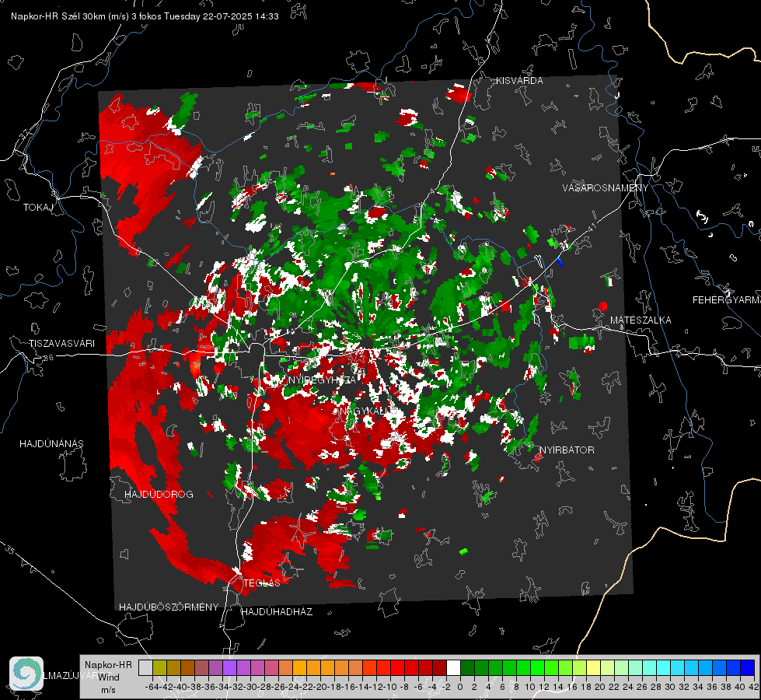Screen dimensions: 761x700
Task: Click the TOKAJ town label
Action: 38,208
